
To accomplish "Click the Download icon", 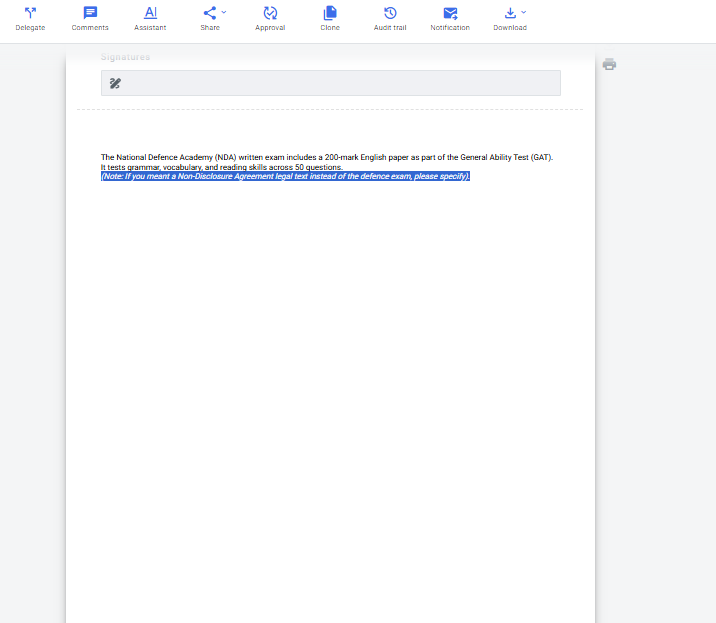I will coord(510,13).
